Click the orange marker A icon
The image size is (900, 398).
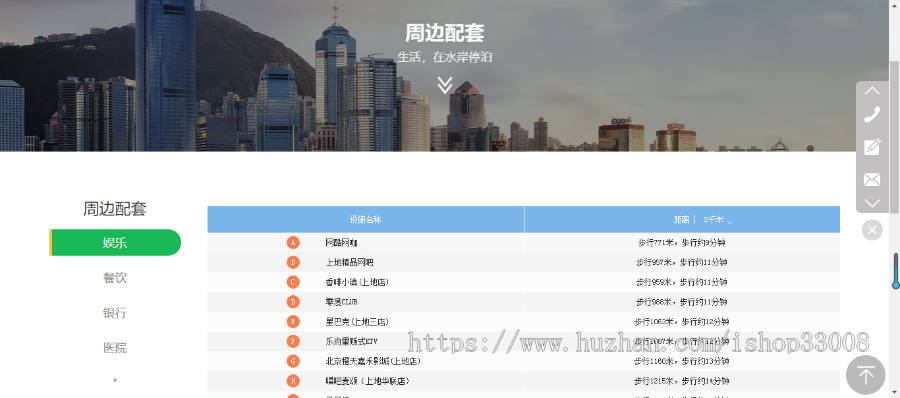[x=293, y=243]
